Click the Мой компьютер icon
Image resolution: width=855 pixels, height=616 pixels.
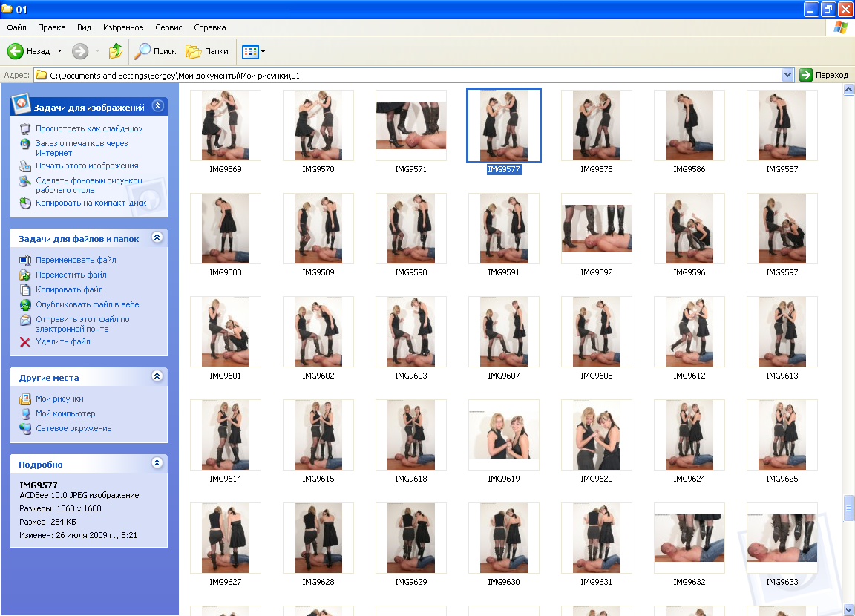tap(25, 413)
